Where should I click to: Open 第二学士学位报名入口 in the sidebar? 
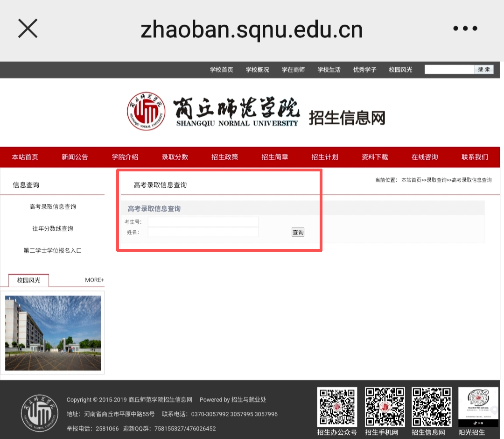53,250
